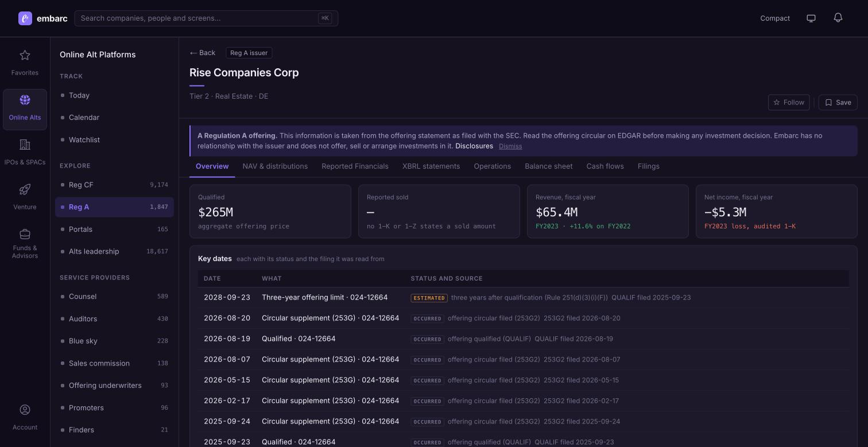Click the ESTIMATED status badge
868x447 pixels.
pyautogui.click(x=429, y=298)
